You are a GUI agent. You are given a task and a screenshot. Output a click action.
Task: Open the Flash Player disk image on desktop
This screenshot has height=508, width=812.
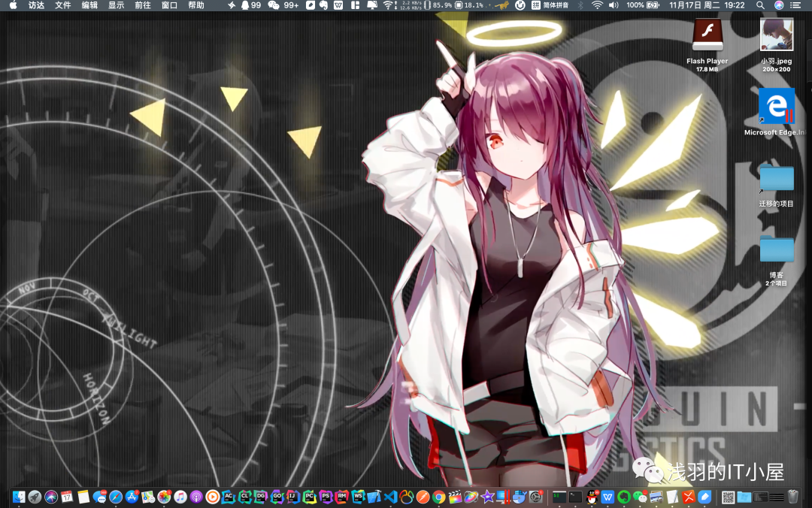[707, 35]
